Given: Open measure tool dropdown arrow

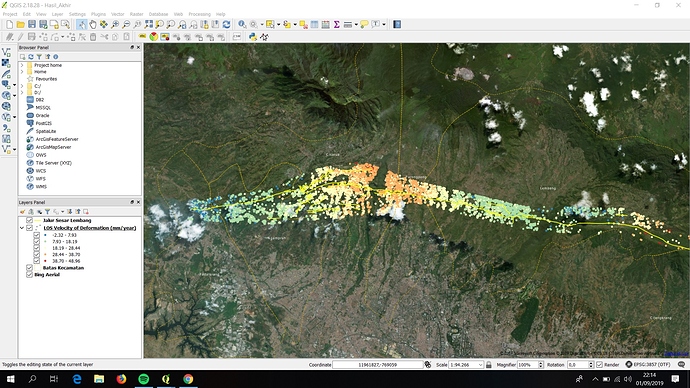Looking at the screenshot, I should [356, 25].
